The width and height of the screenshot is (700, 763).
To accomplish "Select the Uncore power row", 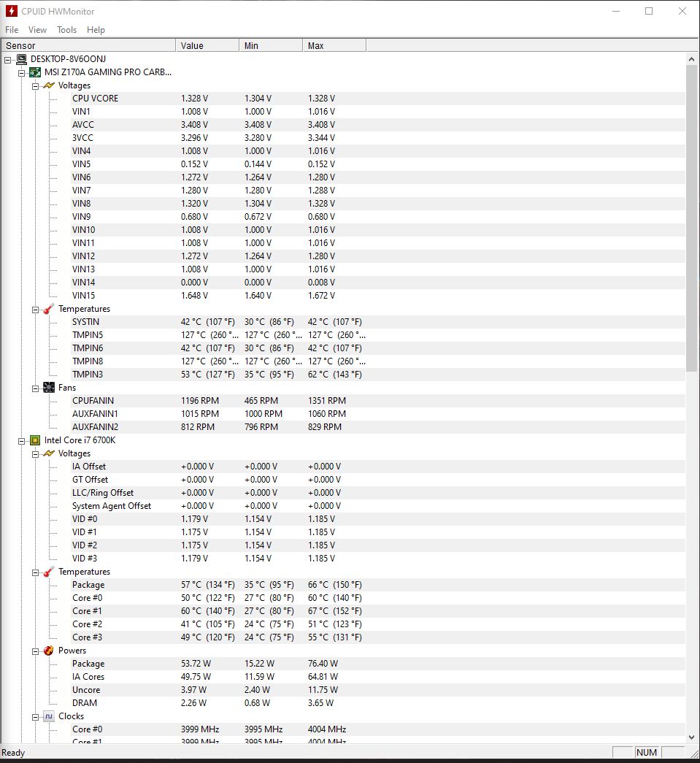I will pos(378,689).
